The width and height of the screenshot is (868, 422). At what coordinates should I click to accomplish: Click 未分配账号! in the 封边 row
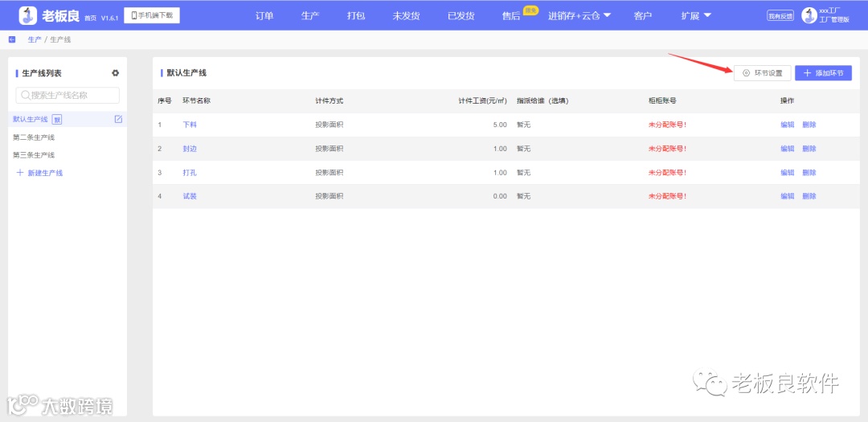(x=668, y=149)
